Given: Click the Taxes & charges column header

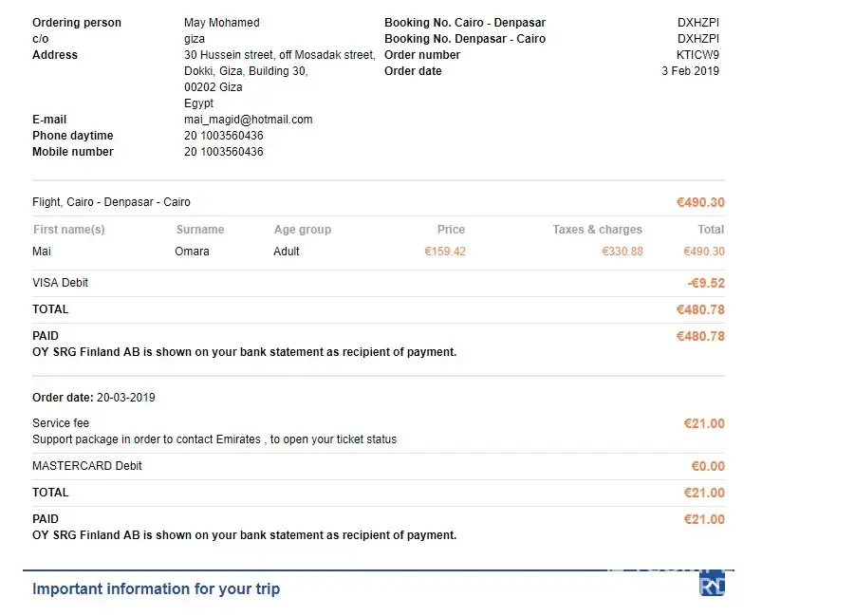Looking at the screenshot, I should [x=597, y=230].
